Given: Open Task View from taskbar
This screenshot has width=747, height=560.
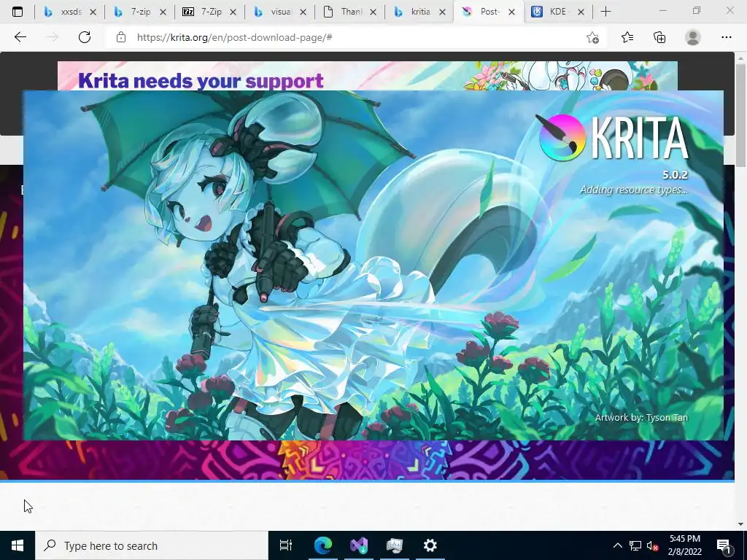Looking at the screenshot, I should pyautogui.click(x=286, y=545).
